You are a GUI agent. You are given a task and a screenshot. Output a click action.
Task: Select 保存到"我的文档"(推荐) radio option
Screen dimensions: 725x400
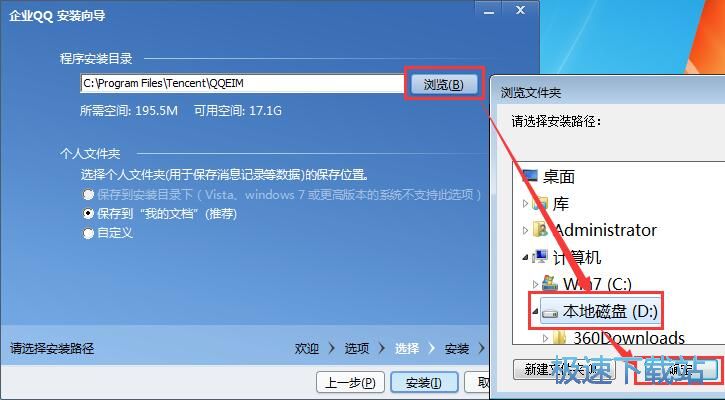[x=88, y=214]
